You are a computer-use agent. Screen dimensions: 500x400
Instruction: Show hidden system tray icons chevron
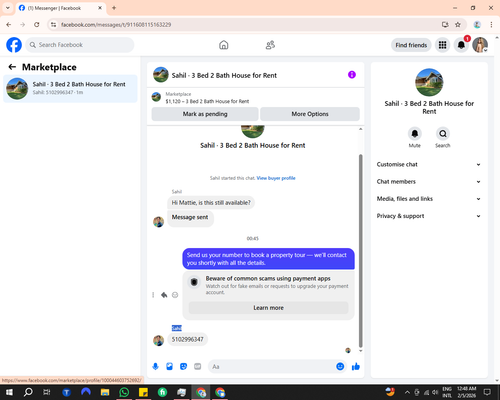coord(407,392)
